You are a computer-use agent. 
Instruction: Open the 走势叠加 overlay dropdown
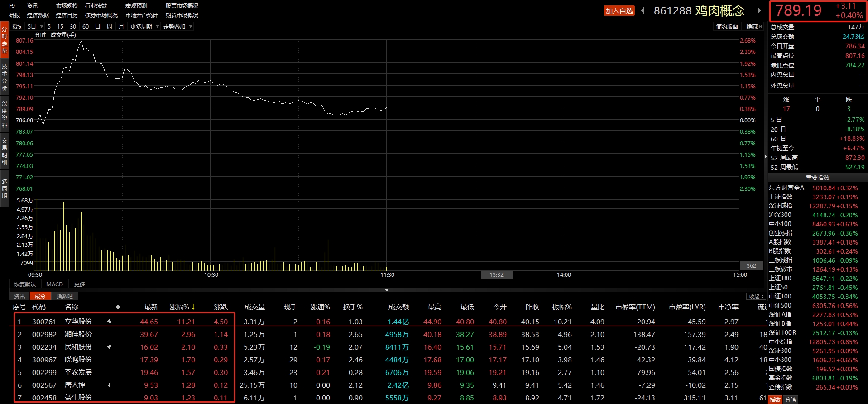[x=177, y=27]
